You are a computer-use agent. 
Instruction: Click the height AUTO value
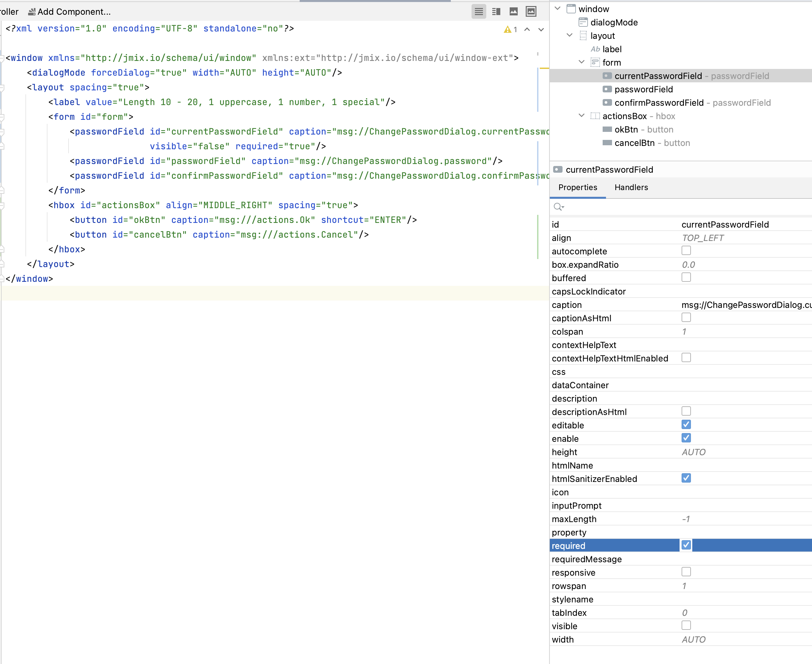point(694,452)
